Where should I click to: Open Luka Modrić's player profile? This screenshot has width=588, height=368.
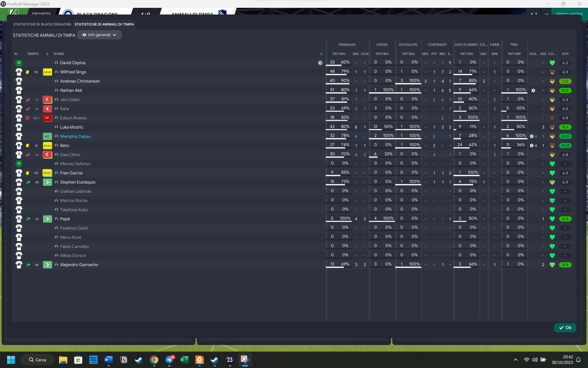click(x=72, y=127)
